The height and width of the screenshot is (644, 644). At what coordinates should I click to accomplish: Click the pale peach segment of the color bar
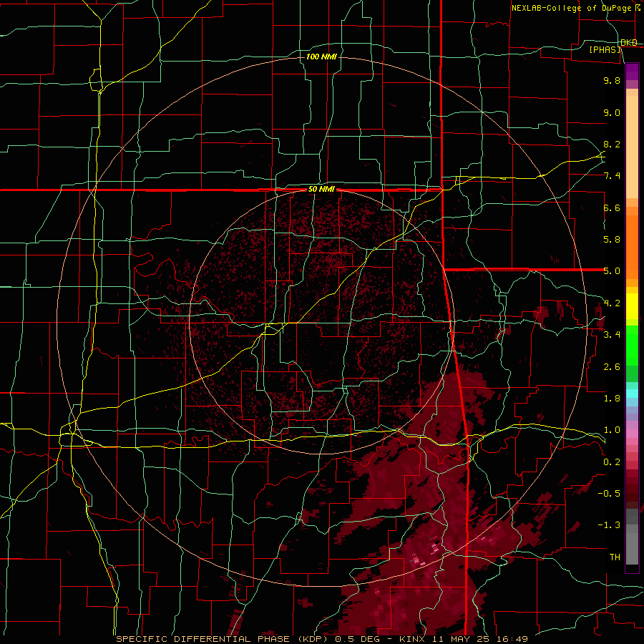point(632,147)
